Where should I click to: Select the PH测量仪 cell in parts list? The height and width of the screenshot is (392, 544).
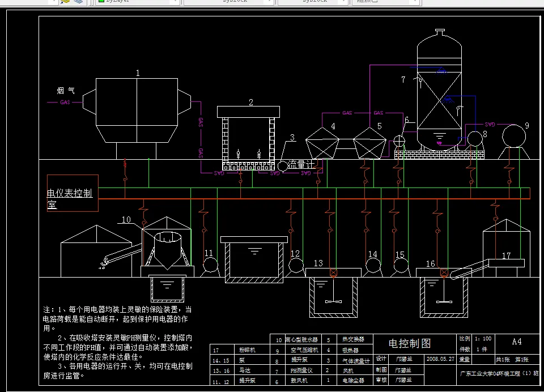click(301, 370)
